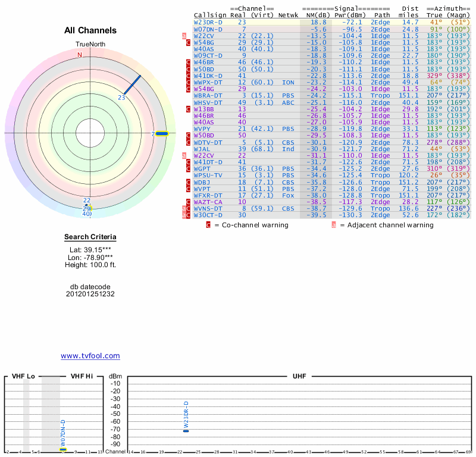Click the co-channel warning icon next to WWPX-DT
The image size is (476, 457).
point(189,82)
